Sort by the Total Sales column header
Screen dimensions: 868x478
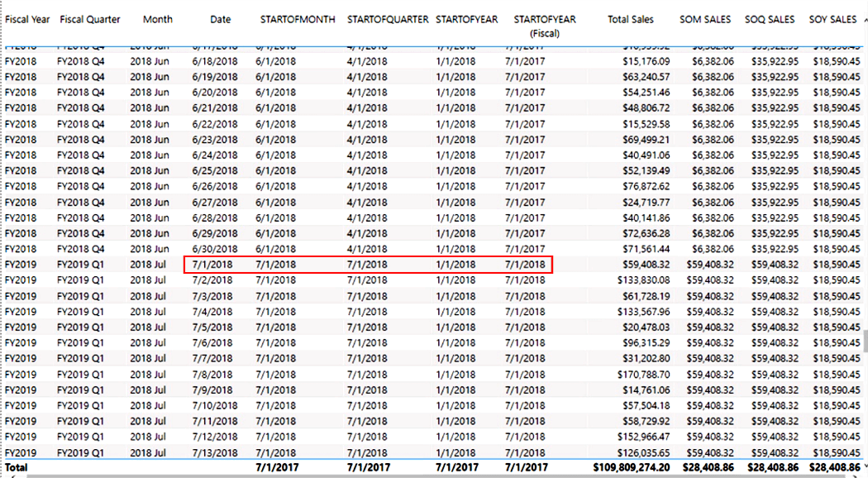click(x=631, y=19)
